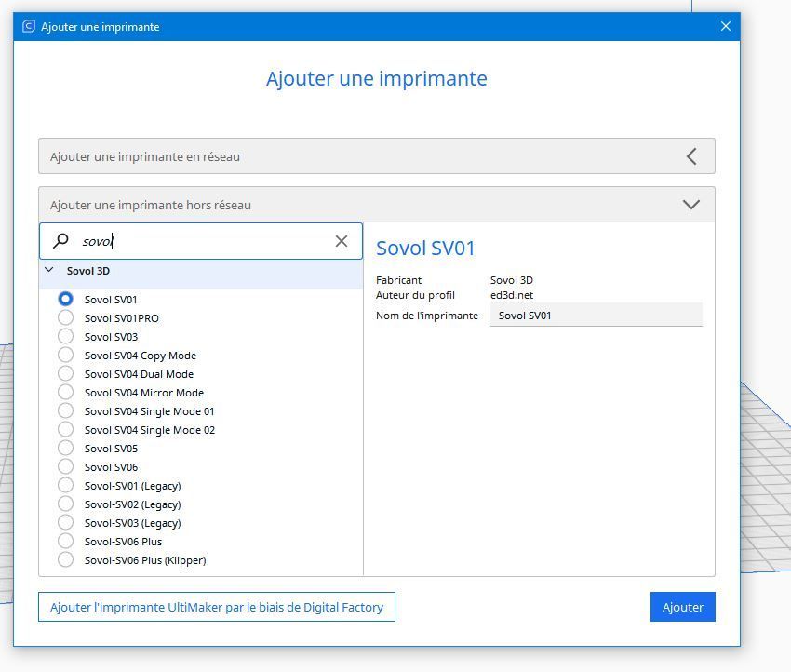Click the Ajouter button
This screenshot has height=672, width=791.
click(682, 607)
